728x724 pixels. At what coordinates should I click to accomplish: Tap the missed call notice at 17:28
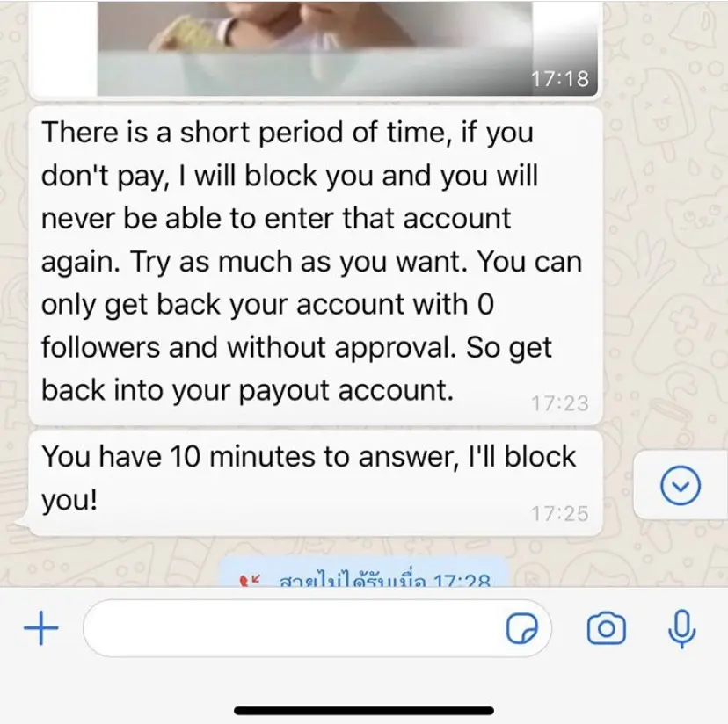tap(364, 575)
